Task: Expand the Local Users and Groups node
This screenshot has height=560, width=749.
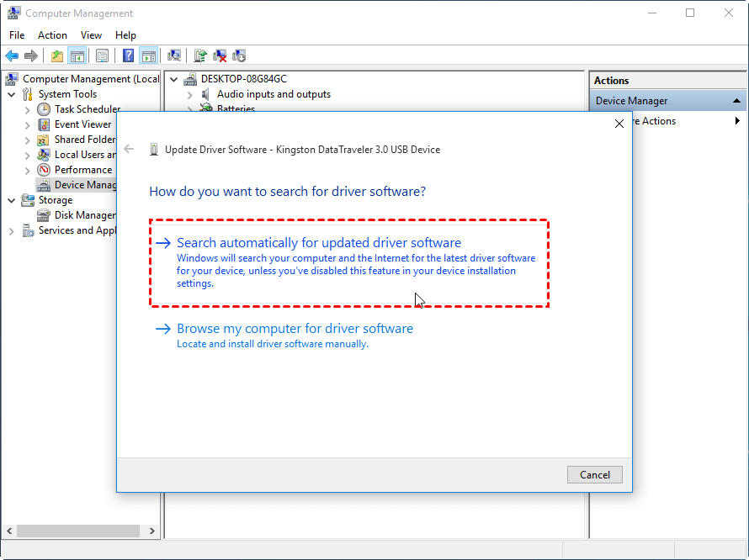Action: coord(27,156)
